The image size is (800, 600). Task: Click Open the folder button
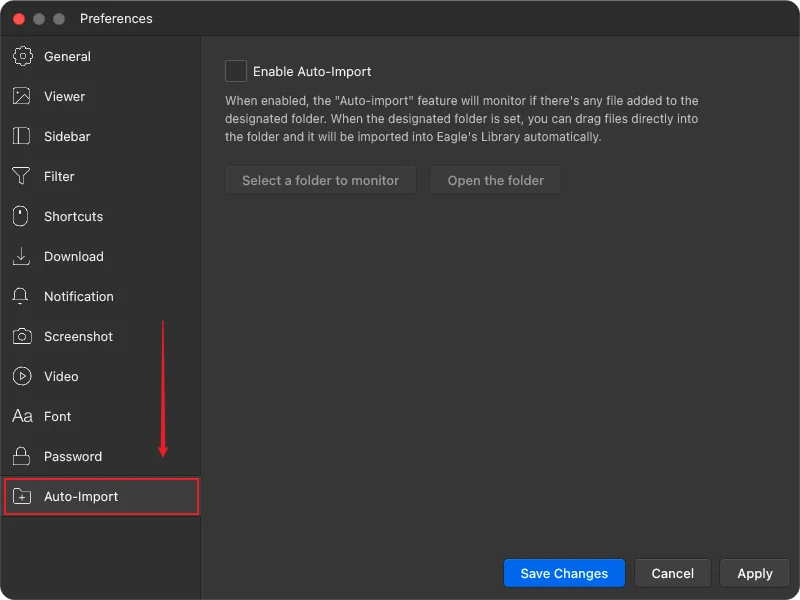495,180
